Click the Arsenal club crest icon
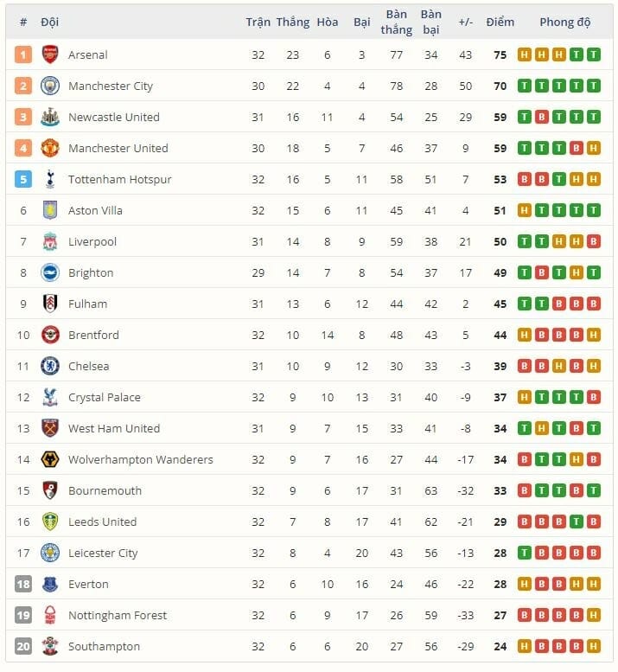The image size is (618, 672). (50, 54)
